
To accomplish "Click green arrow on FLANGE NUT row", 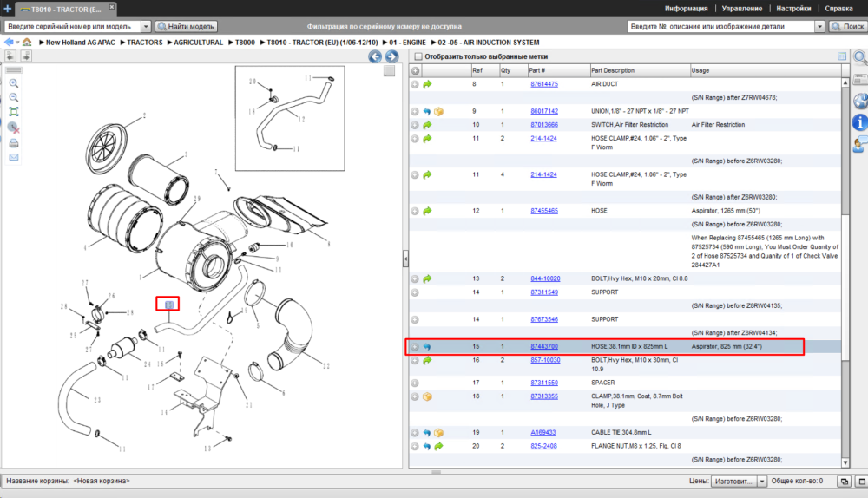I will pos(438,446).
